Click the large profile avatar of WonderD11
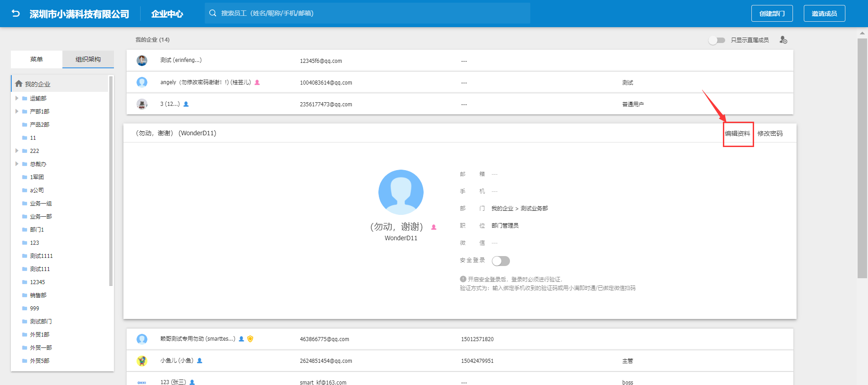This screenshot has width=868, height=385. point(401,192)
